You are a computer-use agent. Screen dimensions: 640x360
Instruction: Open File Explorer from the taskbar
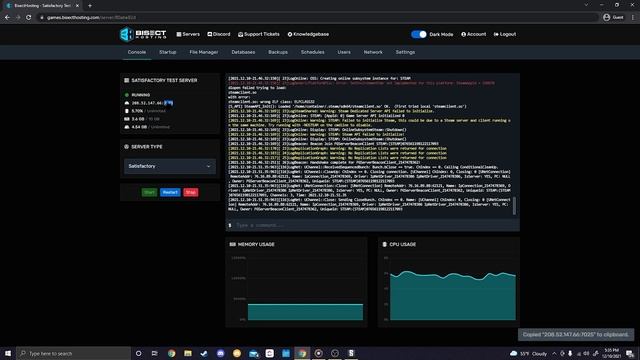(188, 353)
